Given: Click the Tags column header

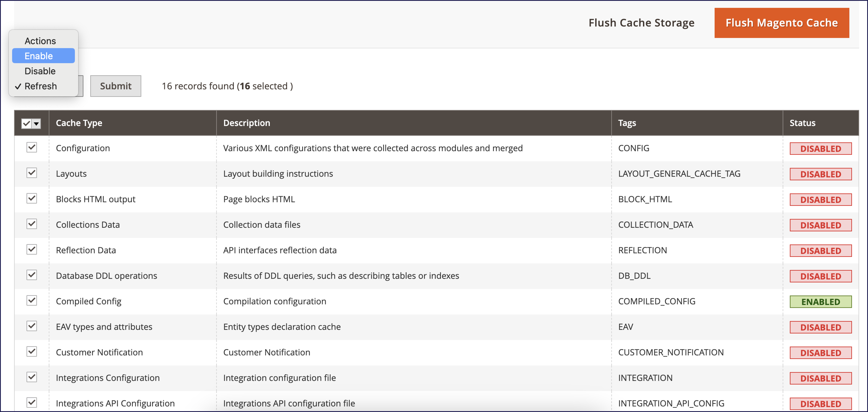Looking at the screenshot, I should click(x=627, y=123).
